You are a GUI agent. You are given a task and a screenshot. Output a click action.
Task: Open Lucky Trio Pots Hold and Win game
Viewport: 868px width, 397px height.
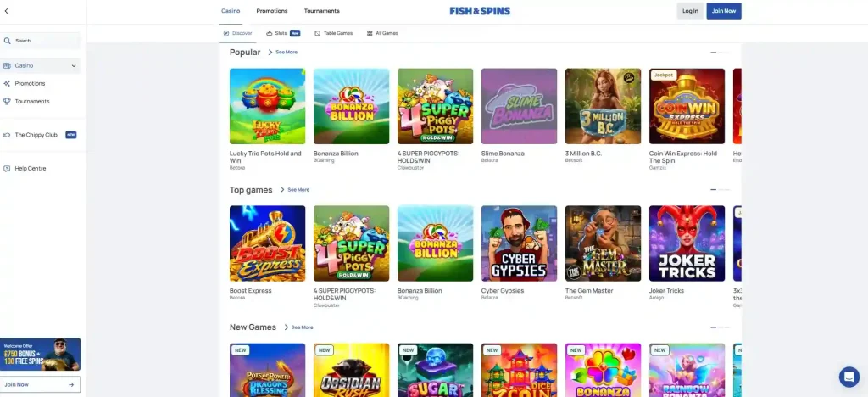click(x=267, y=106)
